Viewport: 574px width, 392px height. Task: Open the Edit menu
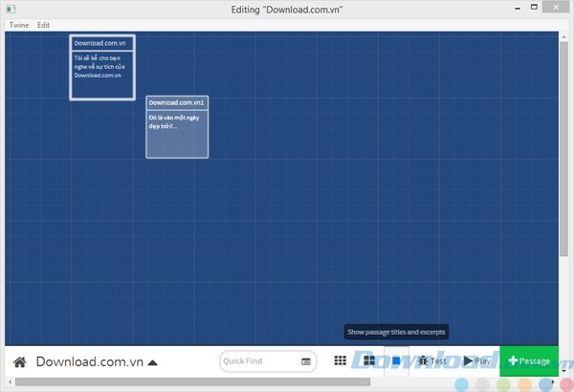(x=43, y=25)
